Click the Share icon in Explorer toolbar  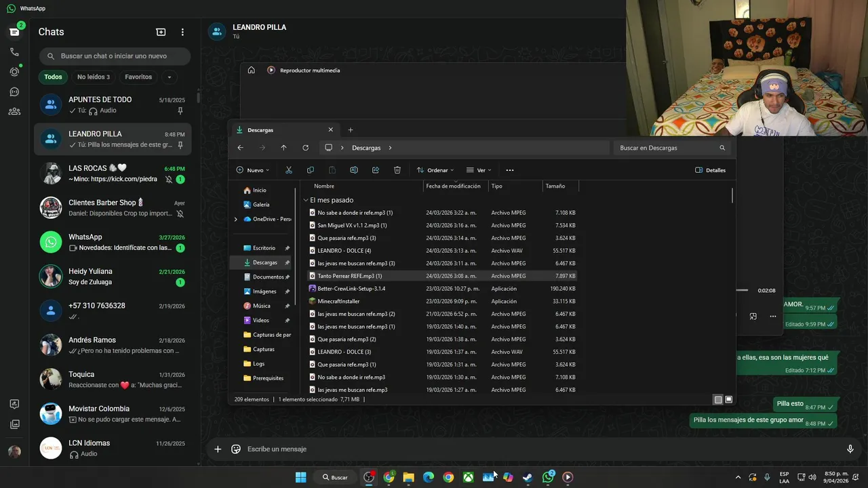pos(376,170)
